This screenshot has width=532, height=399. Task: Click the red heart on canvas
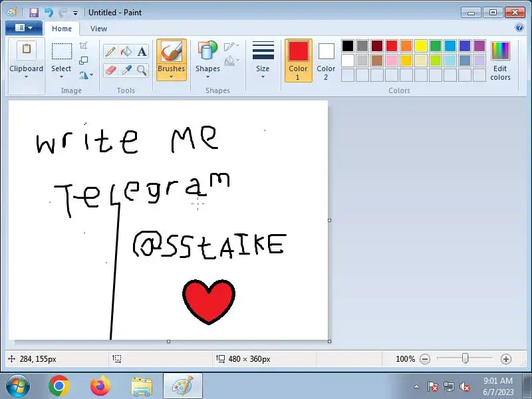coord(209,301)
